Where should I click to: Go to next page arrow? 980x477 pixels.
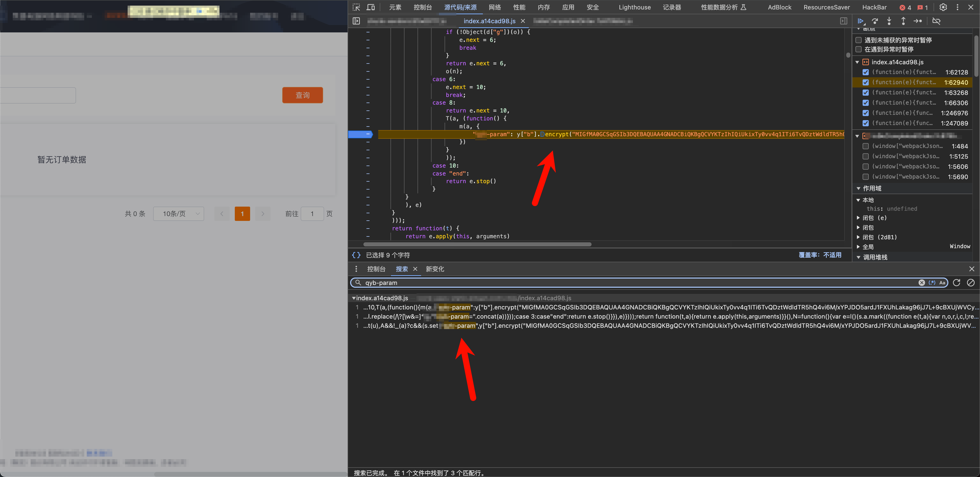(263, 214)
